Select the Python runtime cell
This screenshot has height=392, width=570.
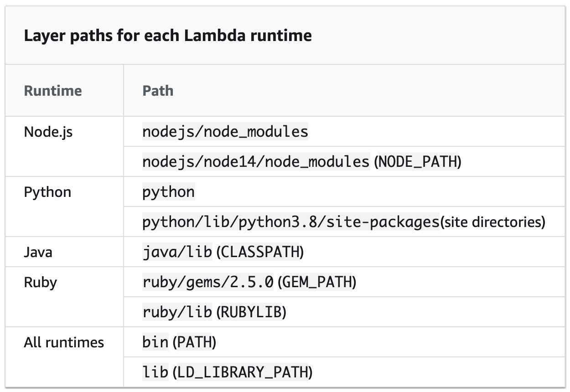coord(47,192)
